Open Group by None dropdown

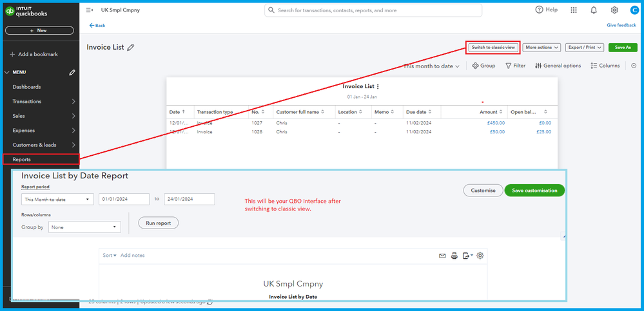coord(84,227)
